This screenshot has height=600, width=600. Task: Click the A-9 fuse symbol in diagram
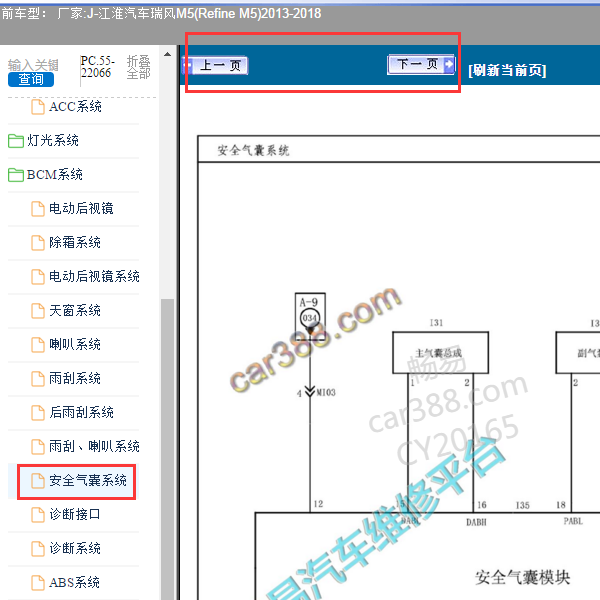310,316
